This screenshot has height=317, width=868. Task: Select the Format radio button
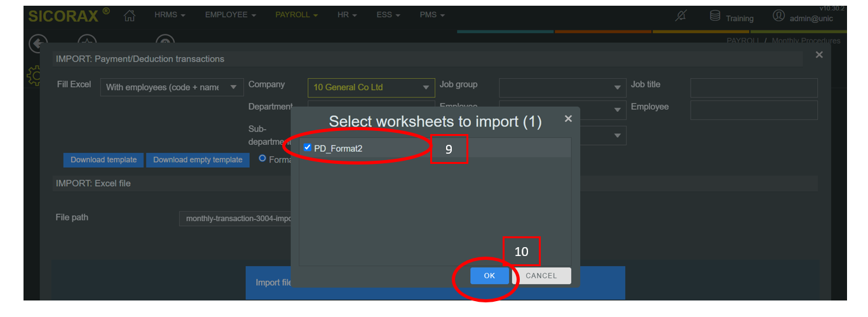coord(262,159)
